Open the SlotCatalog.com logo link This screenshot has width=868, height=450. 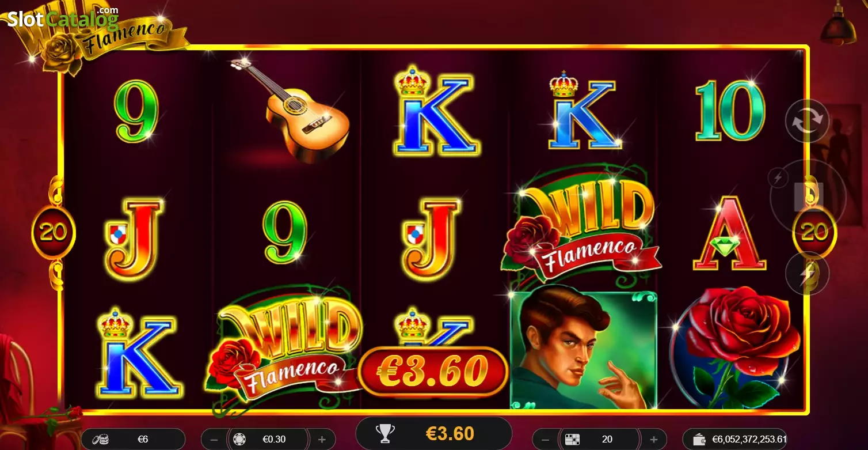63,18
